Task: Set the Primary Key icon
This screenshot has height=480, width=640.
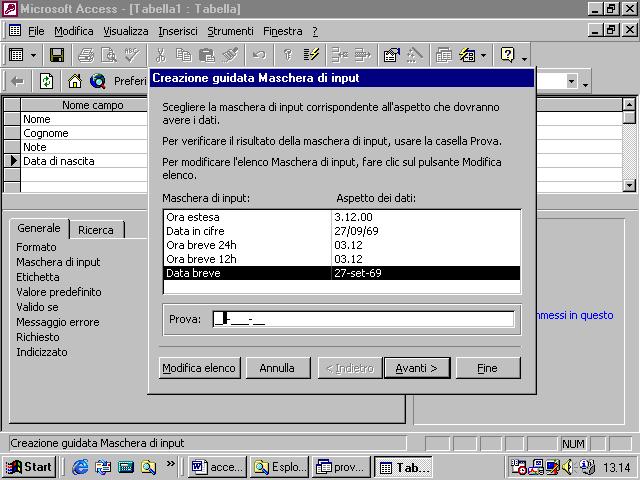Action: [288, 55]
